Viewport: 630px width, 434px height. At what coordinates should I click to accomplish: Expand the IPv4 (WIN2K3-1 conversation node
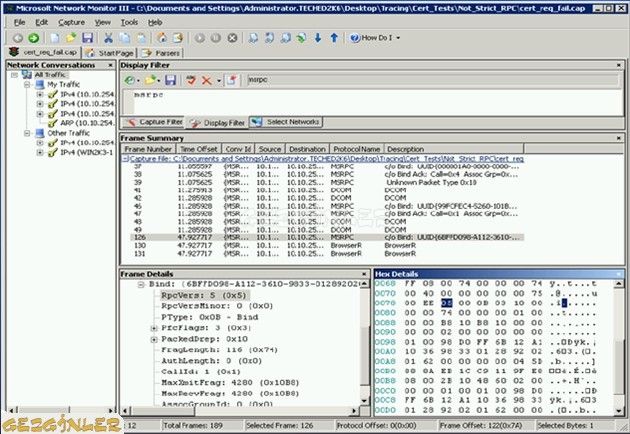click(x=40, y=152)
